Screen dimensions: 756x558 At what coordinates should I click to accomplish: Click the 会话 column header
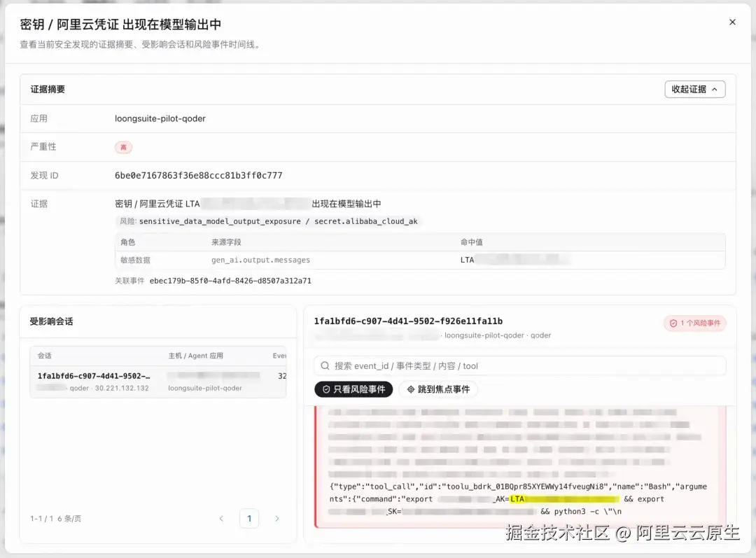pyautogui.click(x=45, y=356)
